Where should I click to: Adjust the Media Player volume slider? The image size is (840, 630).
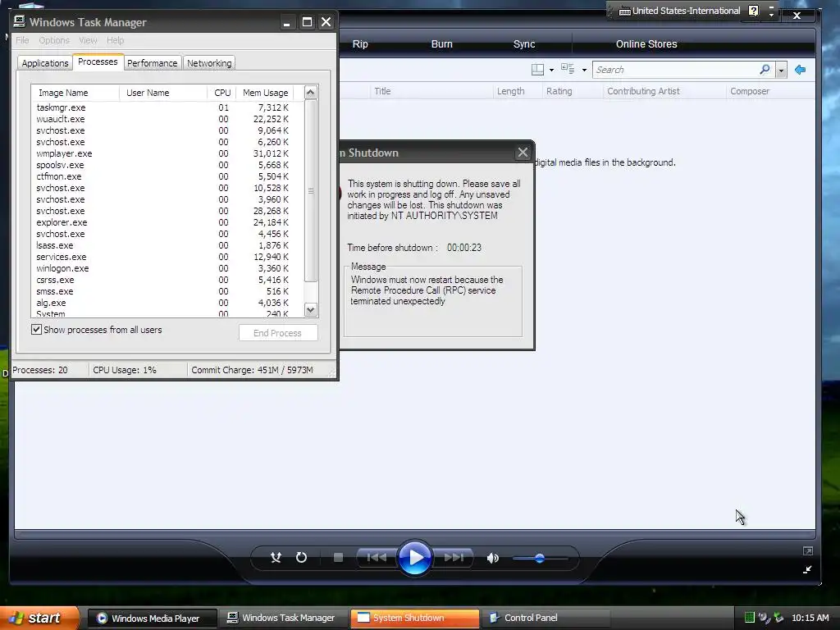[x=540, y=558]
